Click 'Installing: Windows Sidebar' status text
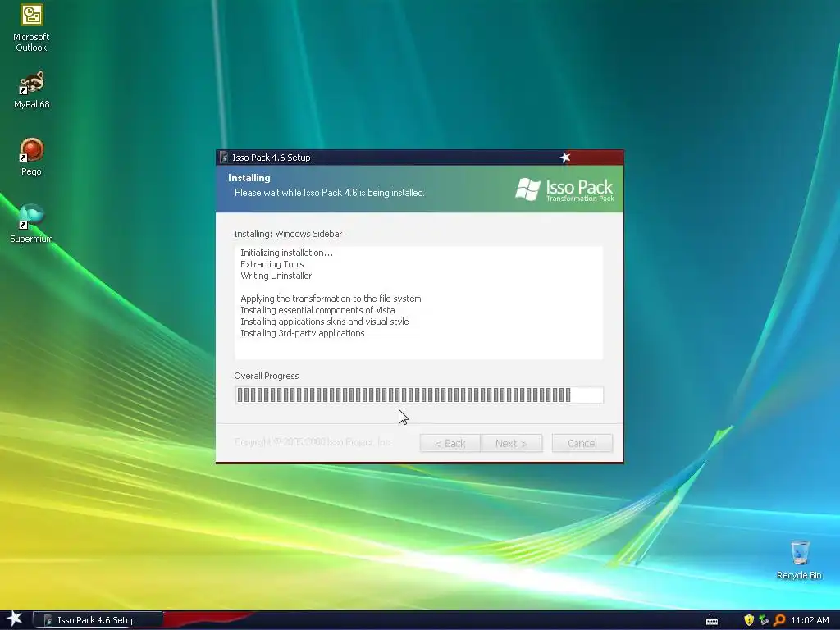The width and height of the screenshot is (840, 630). click(x=288, y=234)
